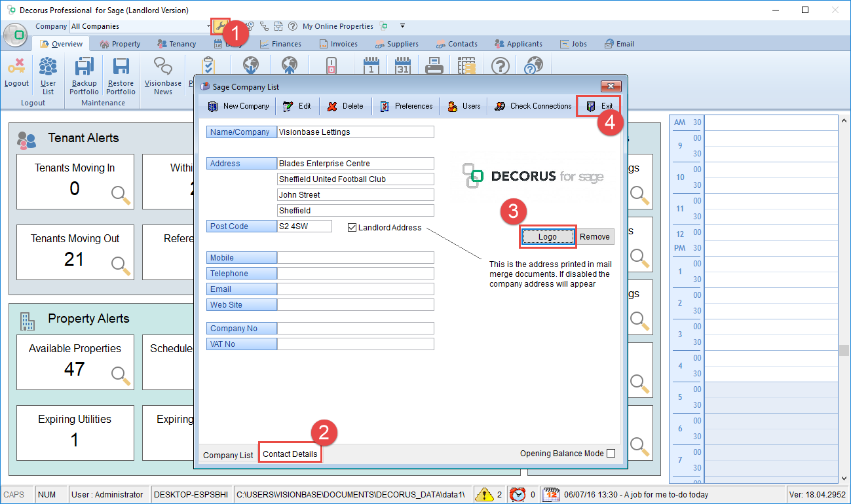
Task: Click the calendar job icon in status bar
Action: [550, 495]
